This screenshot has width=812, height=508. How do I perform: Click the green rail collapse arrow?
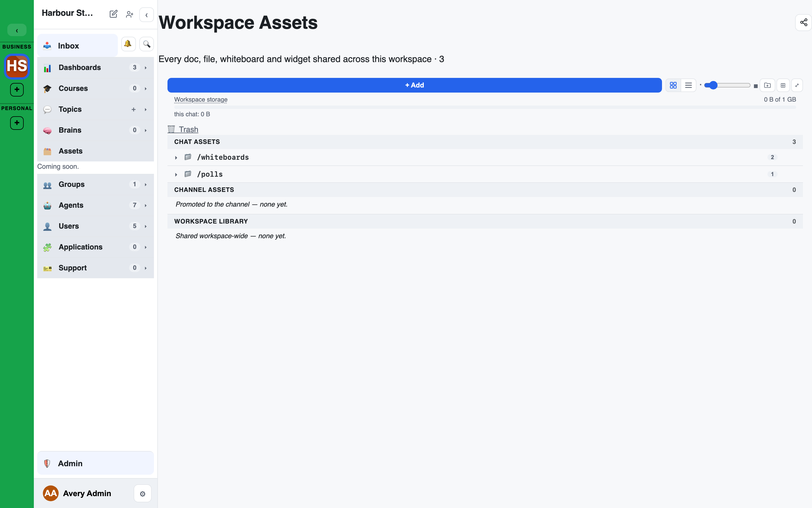tap(17, 30)
